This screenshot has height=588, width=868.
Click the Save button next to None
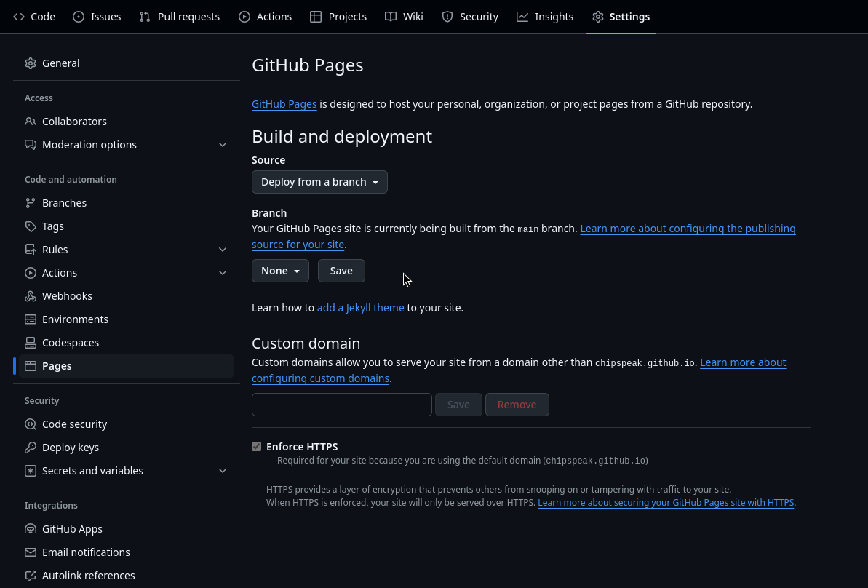tap(341, 270)
